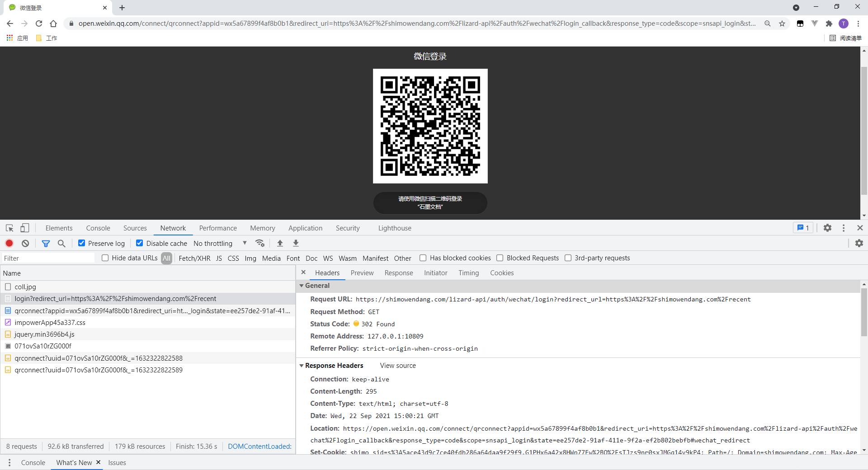Show the Cookies tab of the request
Viewport: 868px width, 470px height.
502,273
